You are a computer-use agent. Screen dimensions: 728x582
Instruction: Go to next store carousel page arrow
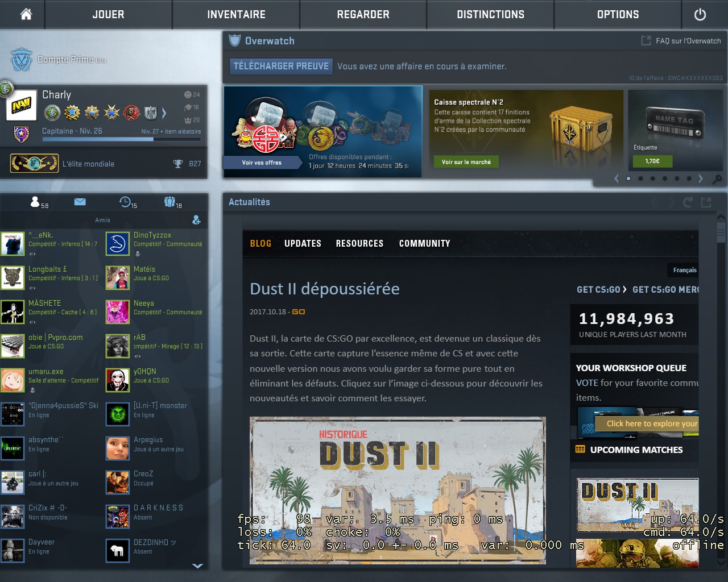[x=701, y=178]
